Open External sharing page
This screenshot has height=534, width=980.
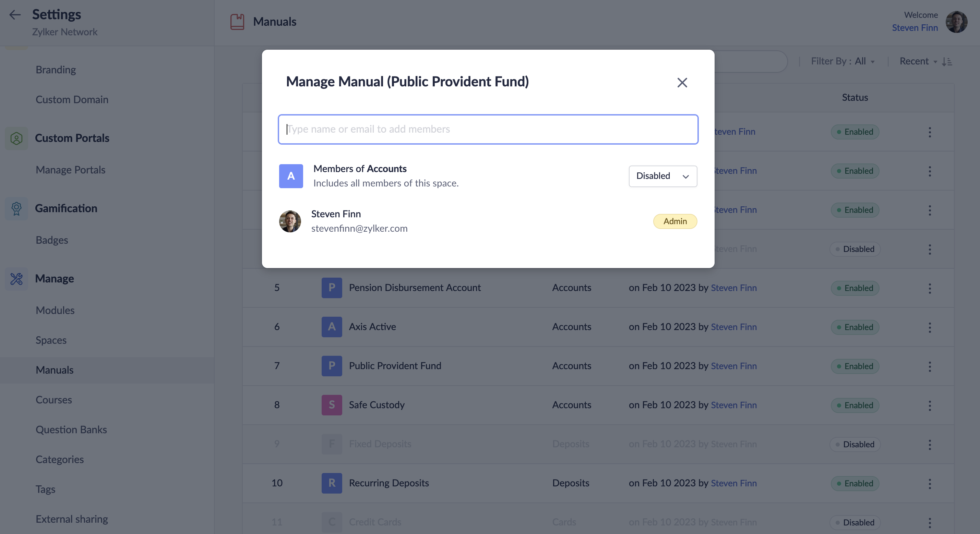click(x=72, y=519)
